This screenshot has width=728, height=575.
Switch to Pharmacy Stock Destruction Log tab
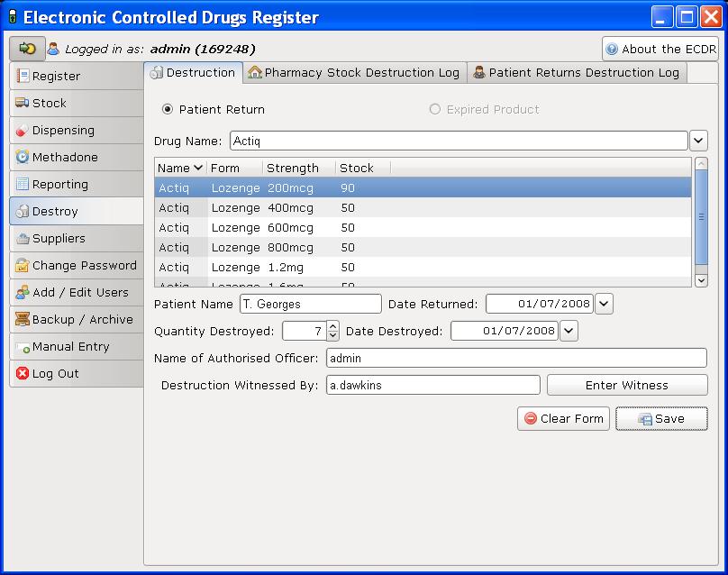354,73
